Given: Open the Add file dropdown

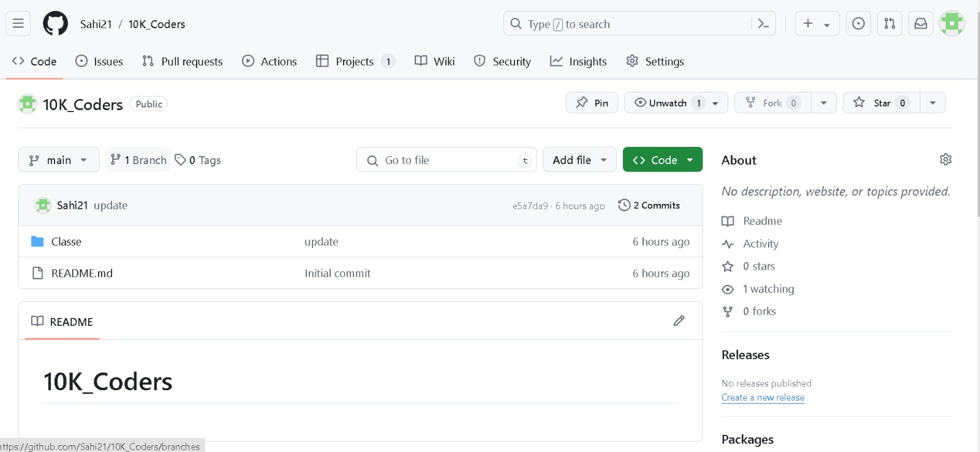Looking at the screenshot, I should tap(579, 160).
